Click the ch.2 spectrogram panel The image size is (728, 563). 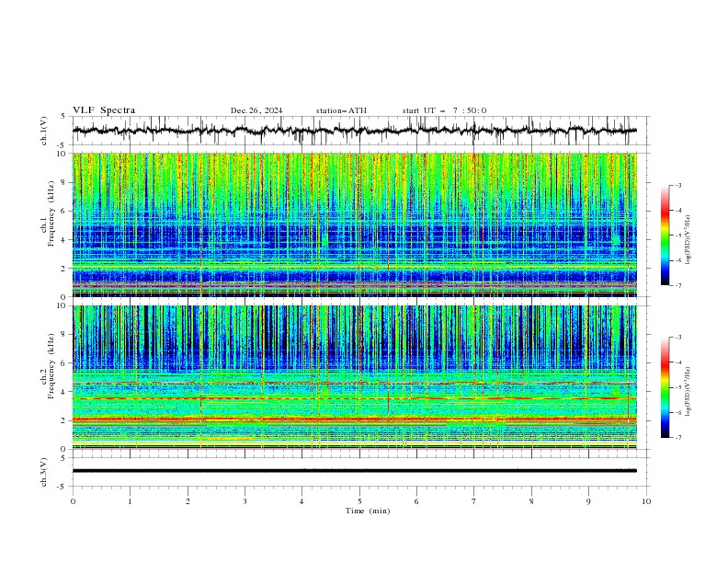355,377
